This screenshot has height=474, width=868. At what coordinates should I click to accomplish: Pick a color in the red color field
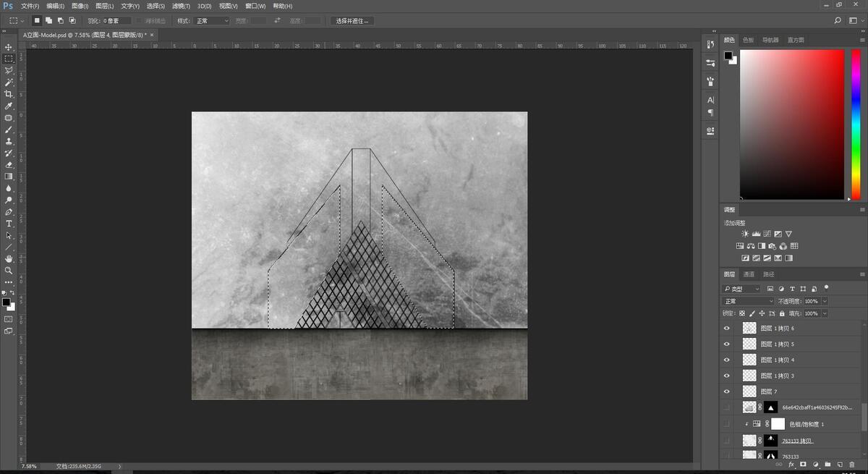(791, 124)
